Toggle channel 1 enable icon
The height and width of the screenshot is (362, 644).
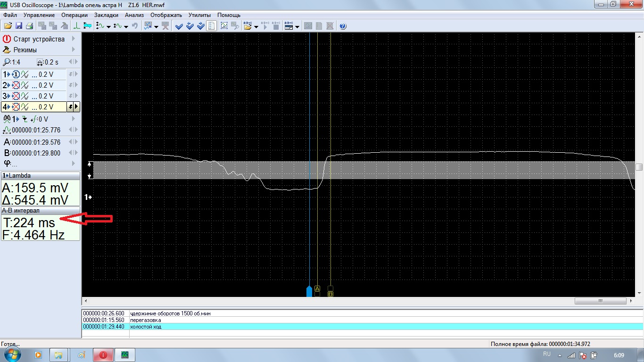point(16,74)
